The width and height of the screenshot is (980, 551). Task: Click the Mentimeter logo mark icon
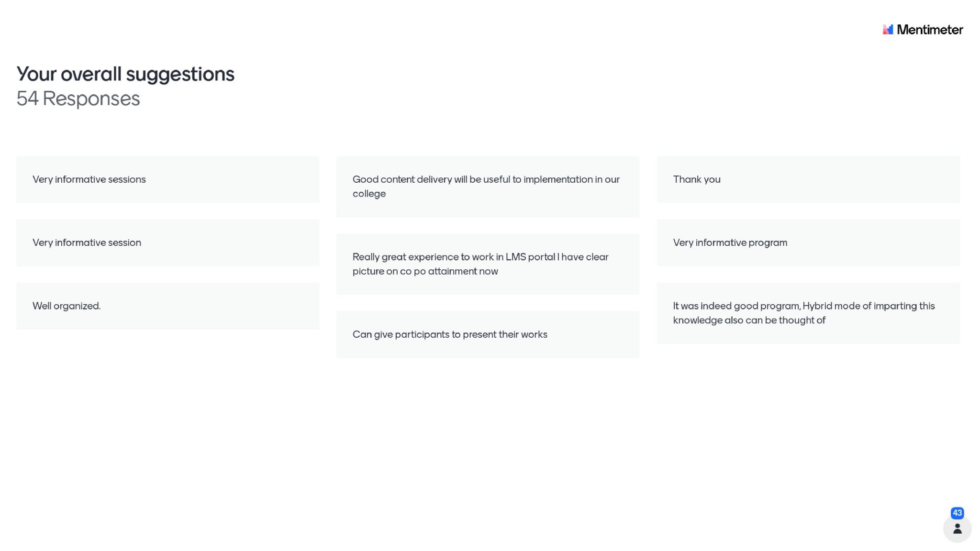point(888,30)
